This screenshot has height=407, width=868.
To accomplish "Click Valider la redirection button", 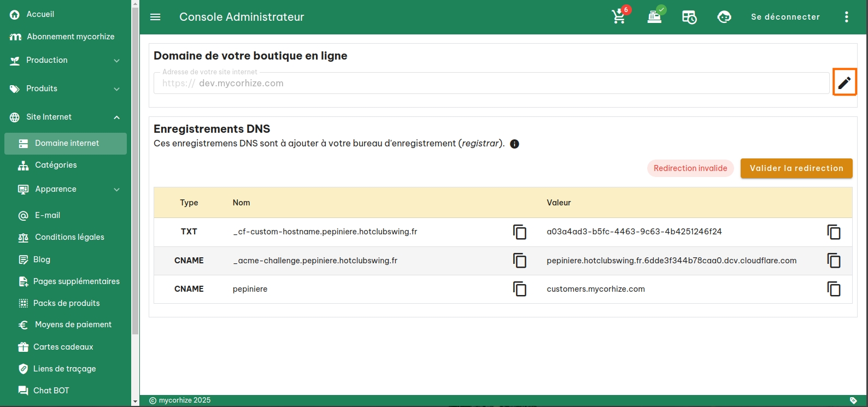I will [796, 168].
